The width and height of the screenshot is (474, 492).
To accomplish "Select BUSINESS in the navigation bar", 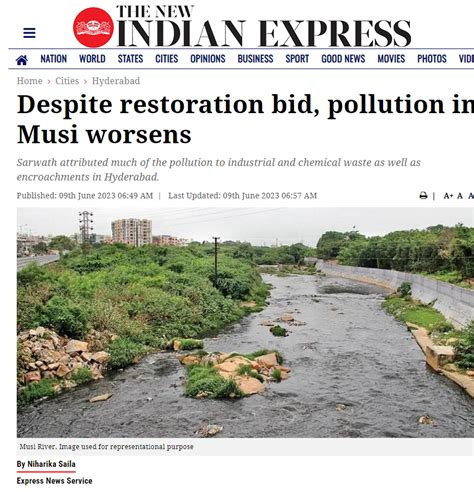I will pyautogui.click(x=255, y=59).
